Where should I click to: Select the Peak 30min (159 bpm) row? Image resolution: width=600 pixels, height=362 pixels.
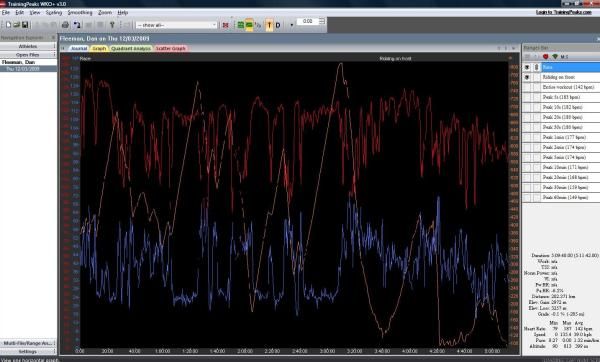coord(571,188)
